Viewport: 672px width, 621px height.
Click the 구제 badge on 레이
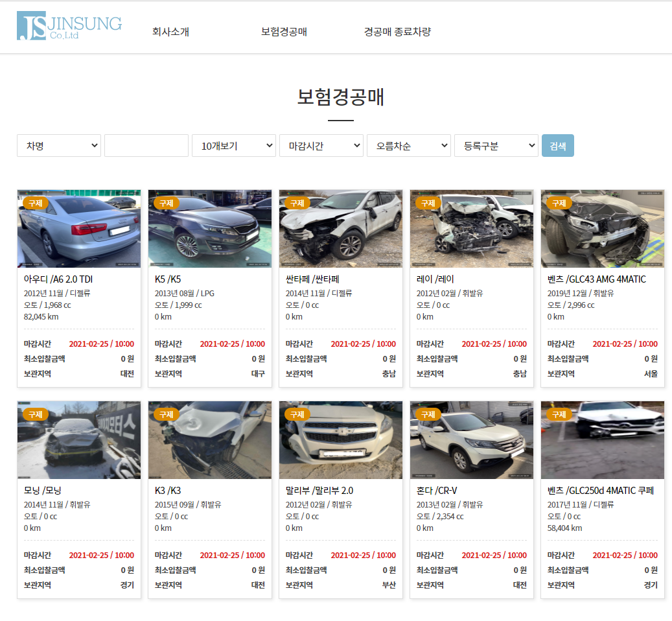428,203
